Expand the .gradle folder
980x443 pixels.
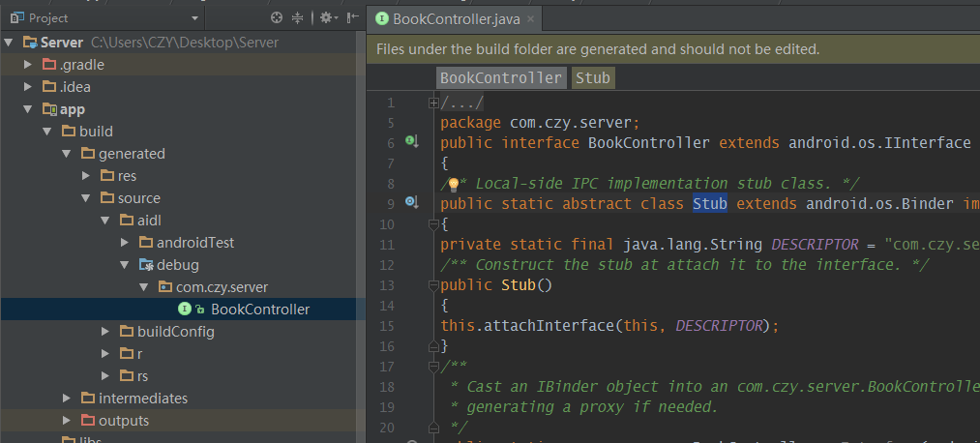[27, 65]
